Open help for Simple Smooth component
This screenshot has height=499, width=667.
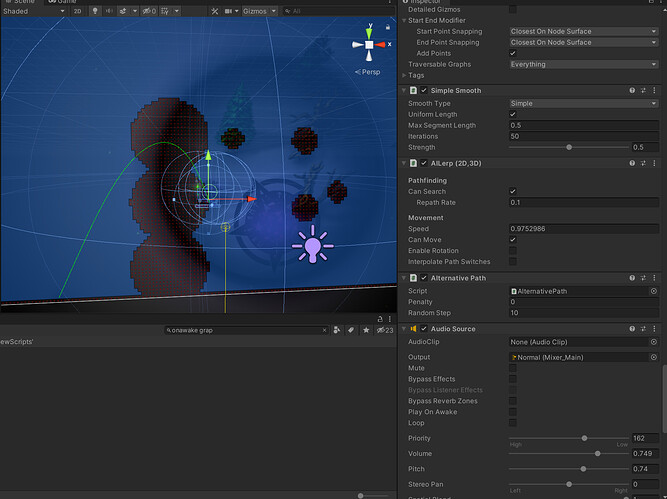click(x=632, y=91)
